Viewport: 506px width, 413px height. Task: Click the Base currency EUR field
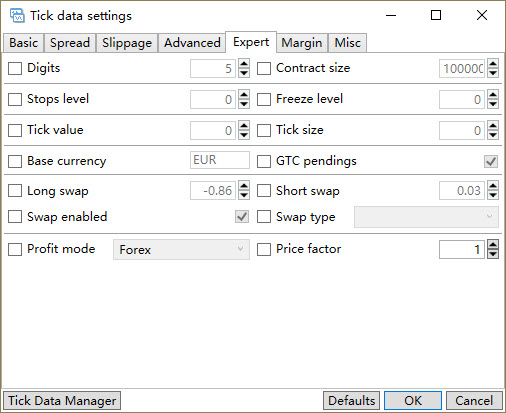(220, 160)
